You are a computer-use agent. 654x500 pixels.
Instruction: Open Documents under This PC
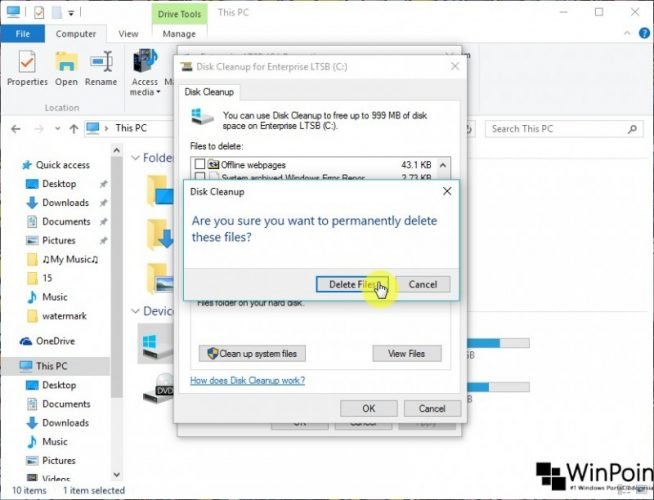click(x=66, y=404)
